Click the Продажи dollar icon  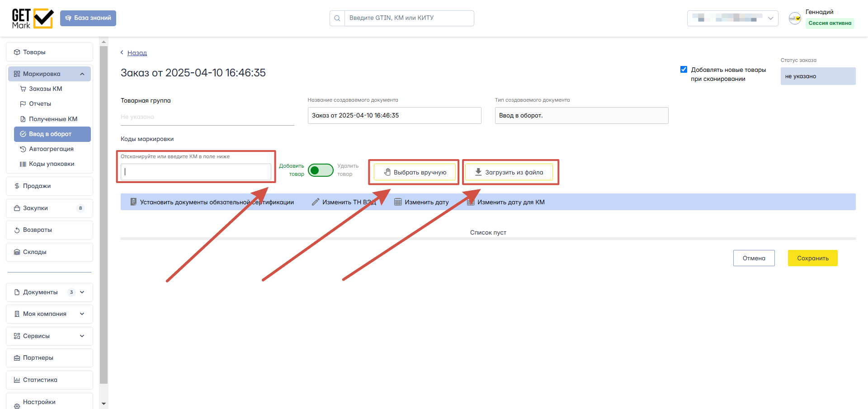click(x=17, y=186)
